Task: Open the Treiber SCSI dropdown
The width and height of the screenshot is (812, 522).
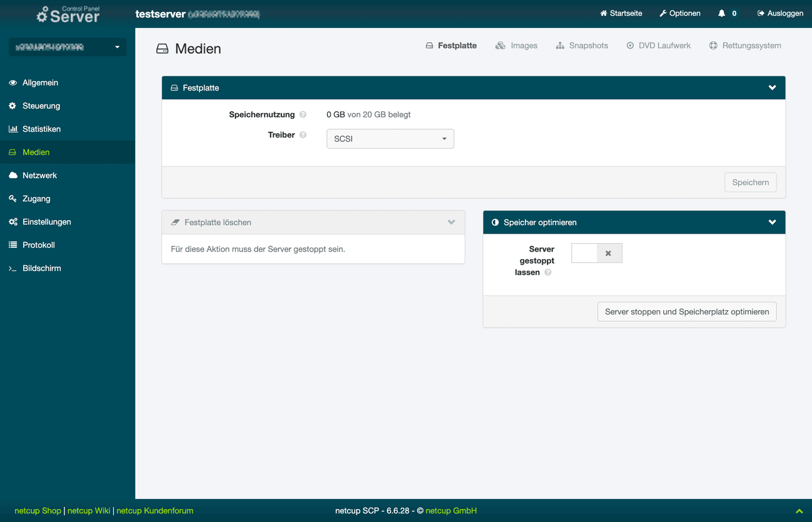Action: [390, 139]
